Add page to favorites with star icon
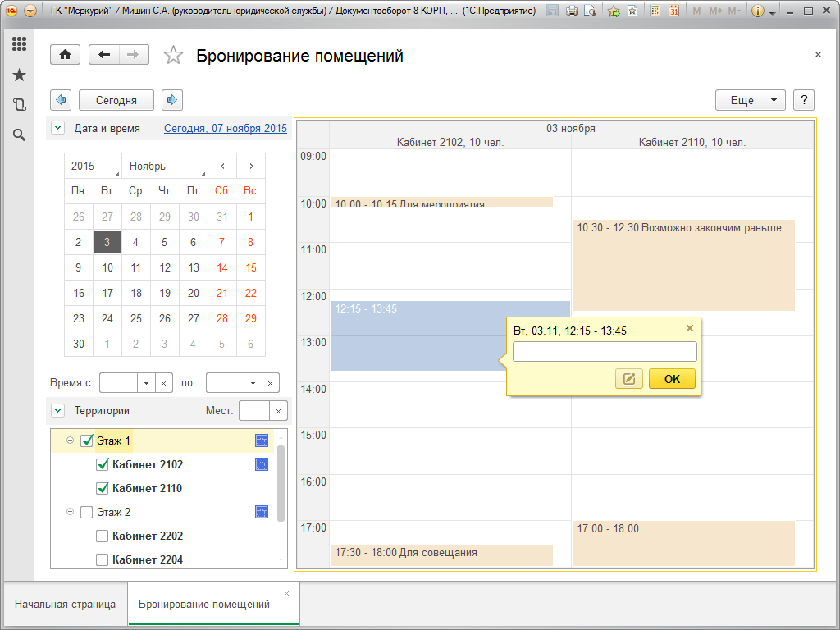 (173, 56)
